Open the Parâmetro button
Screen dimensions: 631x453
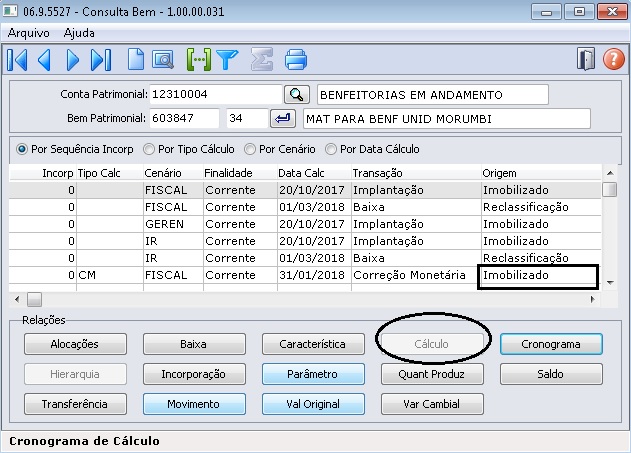coord(313,374)
